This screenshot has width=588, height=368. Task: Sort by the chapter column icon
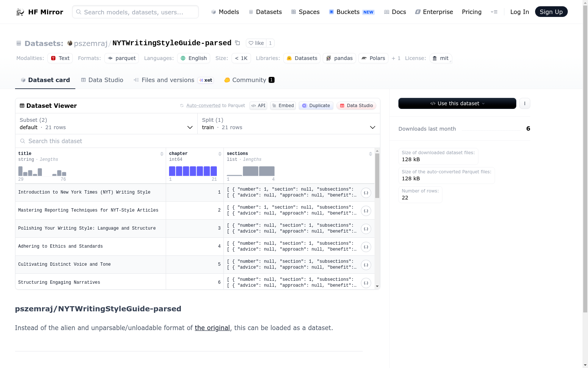pos(220,154)
